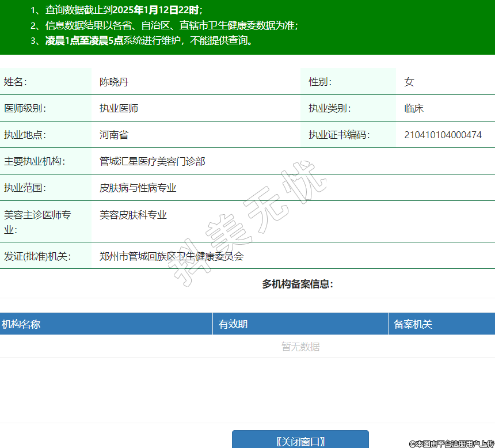The width and height of the screenshot is (495, 448).
Task: Click the 备案机关 column header
Action: click(413, 324)
